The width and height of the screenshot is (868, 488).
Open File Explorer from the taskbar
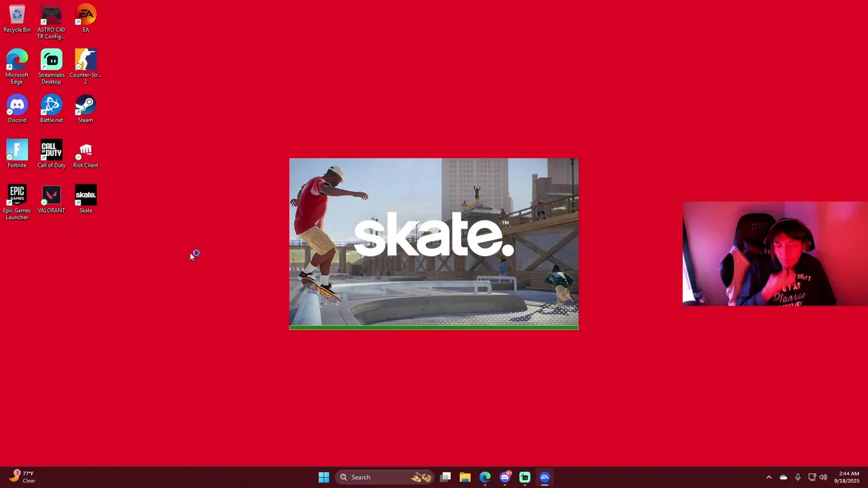(x=465, y=477)
